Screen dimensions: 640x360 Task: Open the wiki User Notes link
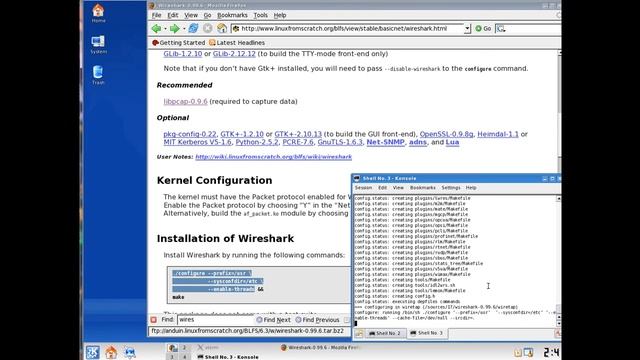(x=273, y=157)
